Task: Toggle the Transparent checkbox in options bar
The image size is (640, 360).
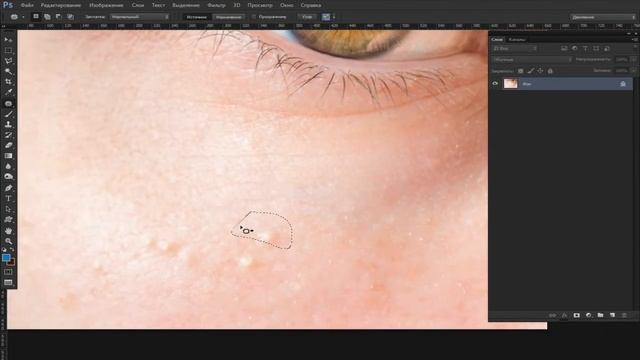Action: pyautogui.click(x=253, y=17)
